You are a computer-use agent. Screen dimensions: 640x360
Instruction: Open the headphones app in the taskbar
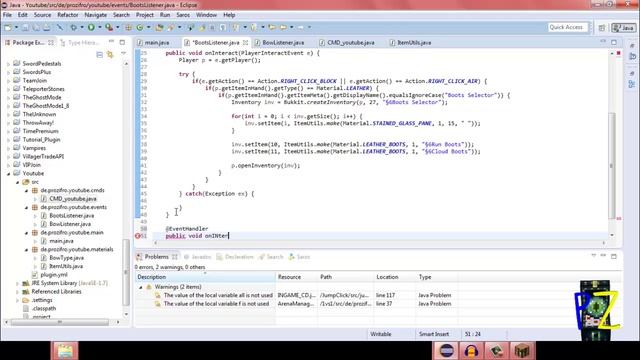click(x=471, y=351)
